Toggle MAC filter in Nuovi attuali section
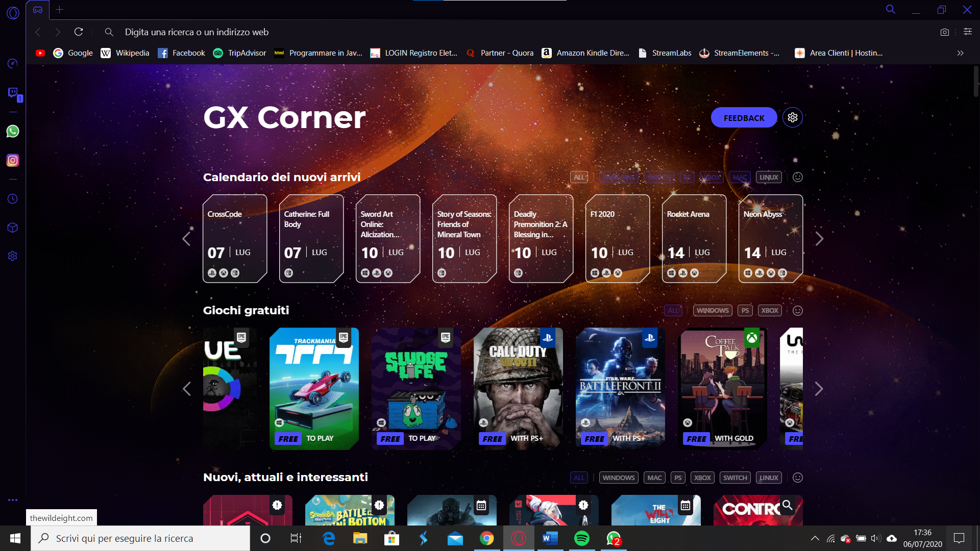Image resolution: width=980 pixels, height=551 pixels. (x=654, y=478)
